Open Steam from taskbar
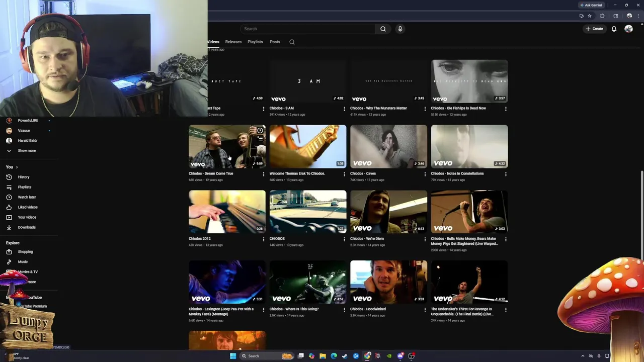The height and width of the screenshot is (362, 644). click(345, 356)
